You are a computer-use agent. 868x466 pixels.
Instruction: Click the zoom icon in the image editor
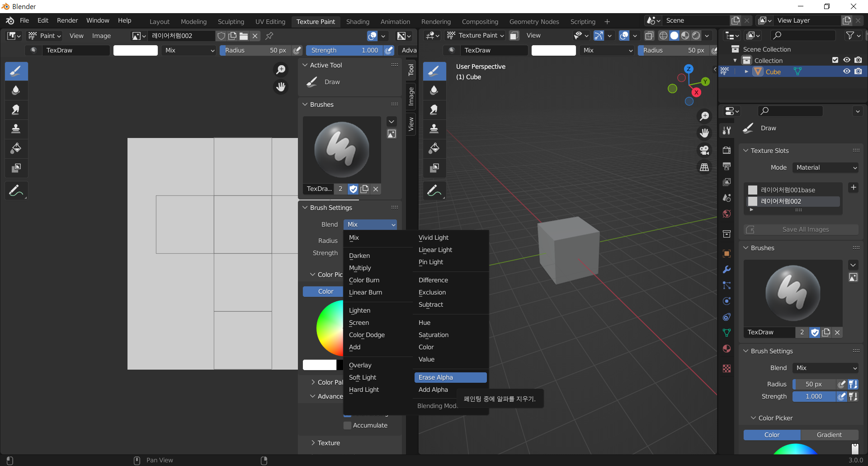281,69
